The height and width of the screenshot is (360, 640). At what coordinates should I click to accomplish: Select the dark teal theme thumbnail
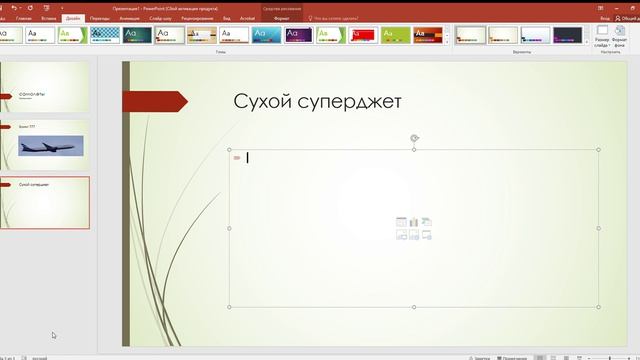tap(137, 35)
